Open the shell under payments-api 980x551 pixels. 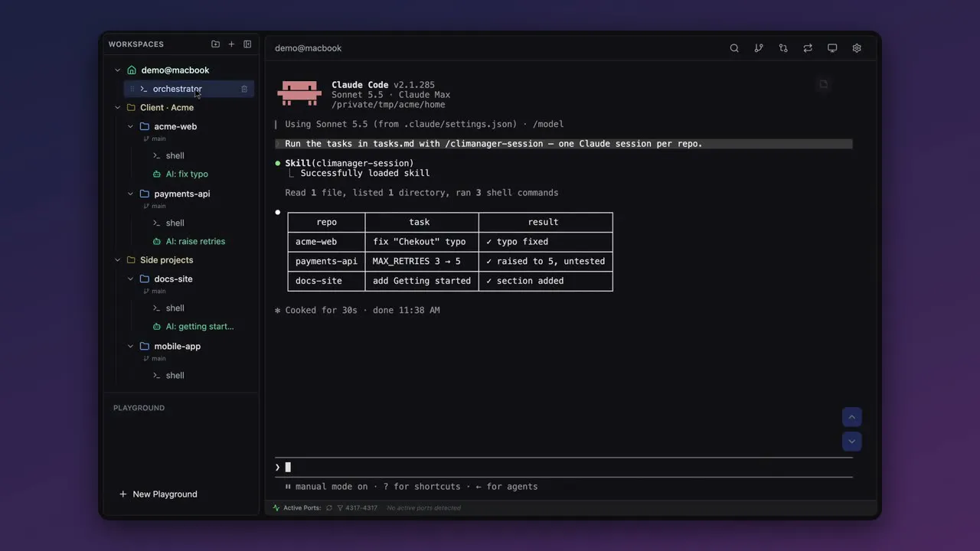point(175,223)
